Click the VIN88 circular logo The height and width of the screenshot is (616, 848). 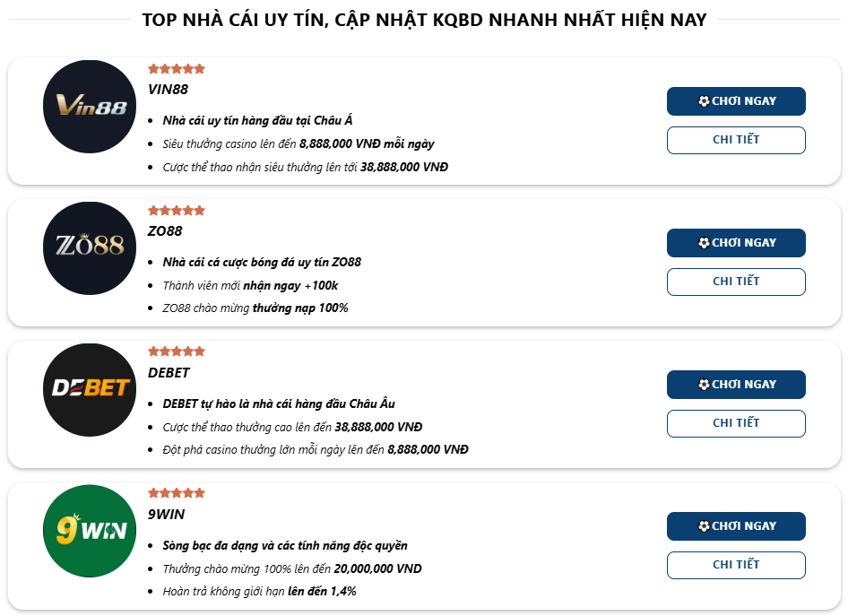(90, 106)
